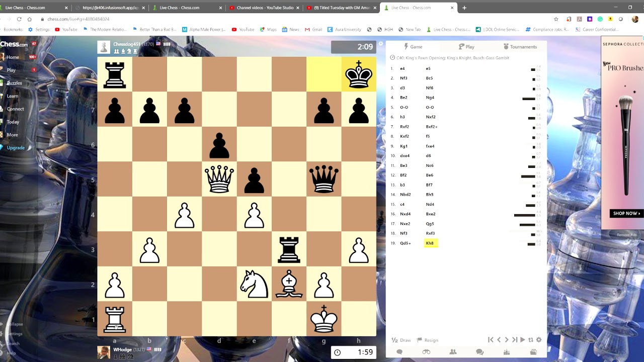Open the game chat bubble icon

pos(399,352)
